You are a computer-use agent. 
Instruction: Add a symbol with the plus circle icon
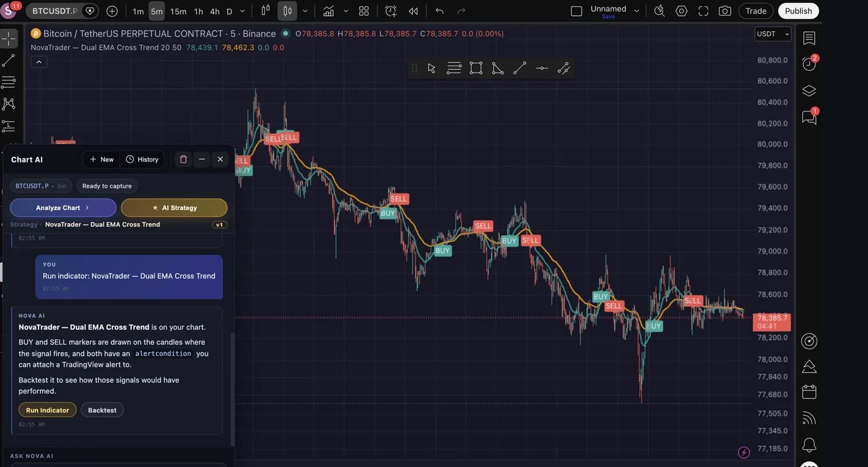pyautogui.click(x=112, y=11)
